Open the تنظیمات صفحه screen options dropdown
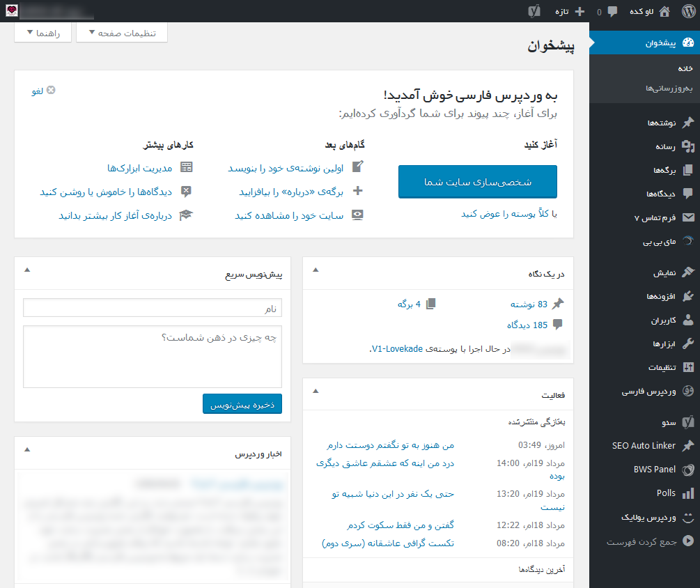 click(122, 33)
